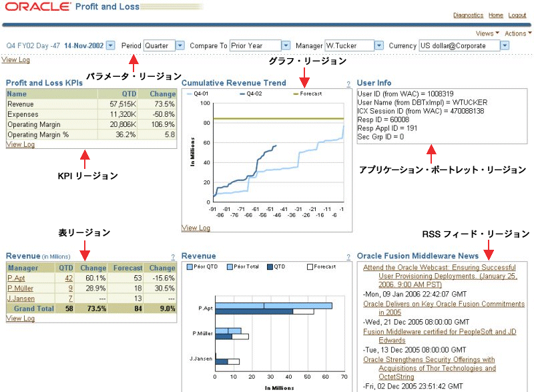Click the Prior Total legend swatch

click(x=230, y=266)
